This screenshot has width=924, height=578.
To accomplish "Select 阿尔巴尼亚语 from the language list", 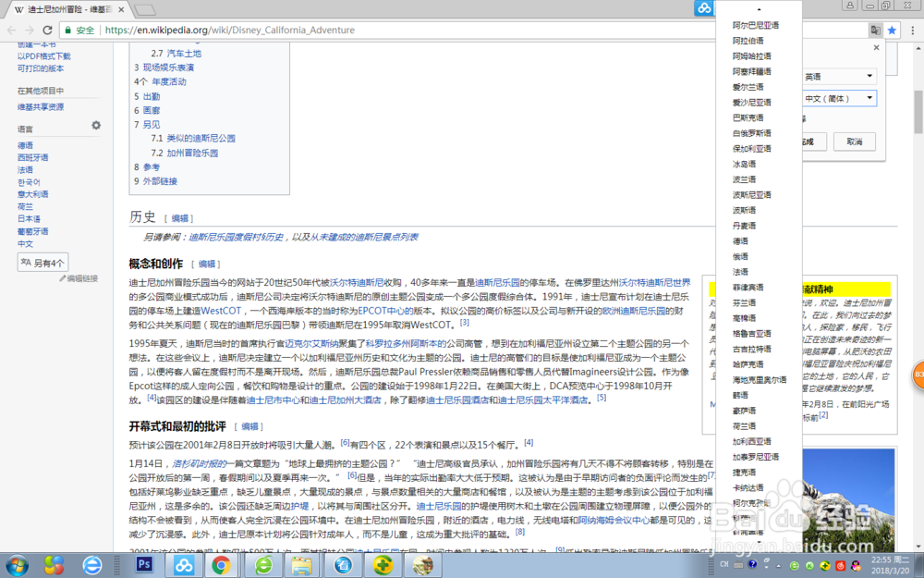I will (756, 25).
